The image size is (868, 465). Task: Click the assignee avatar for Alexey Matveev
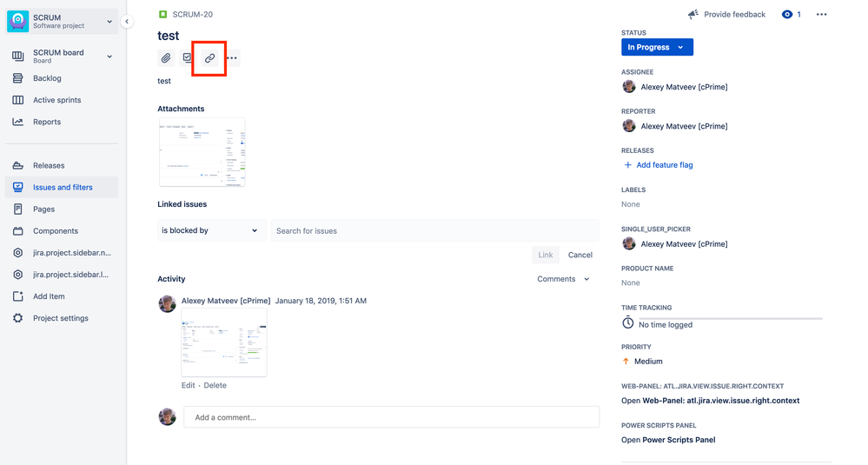point(629,86)
